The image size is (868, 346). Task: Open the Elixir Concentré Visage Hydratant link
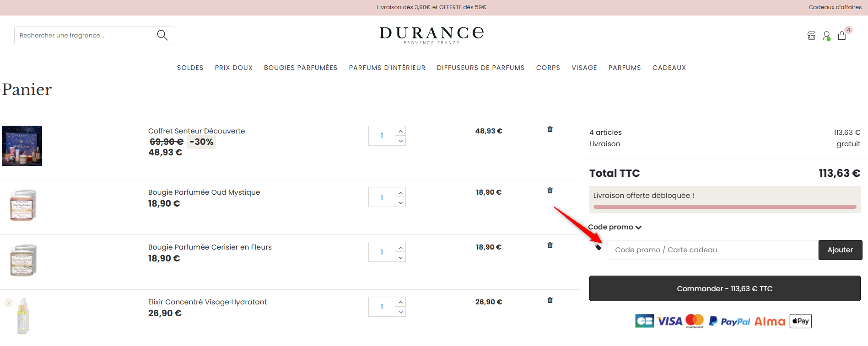(x=207, y=302)
